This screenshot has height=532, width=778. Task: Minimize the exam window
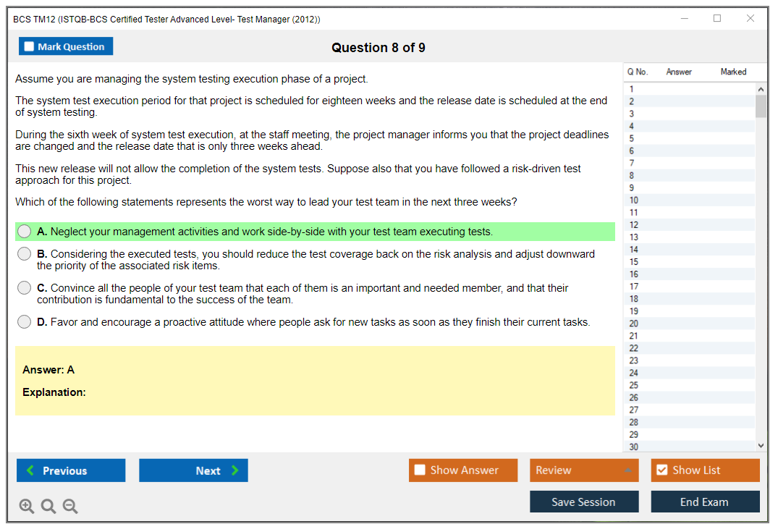(684, 19)
